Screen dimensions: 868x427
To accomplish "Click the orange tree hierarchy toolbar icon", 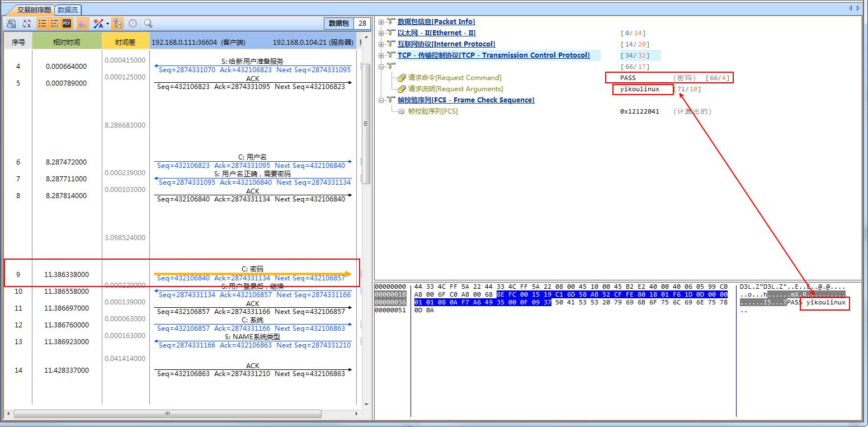I will tap(117, 24).
